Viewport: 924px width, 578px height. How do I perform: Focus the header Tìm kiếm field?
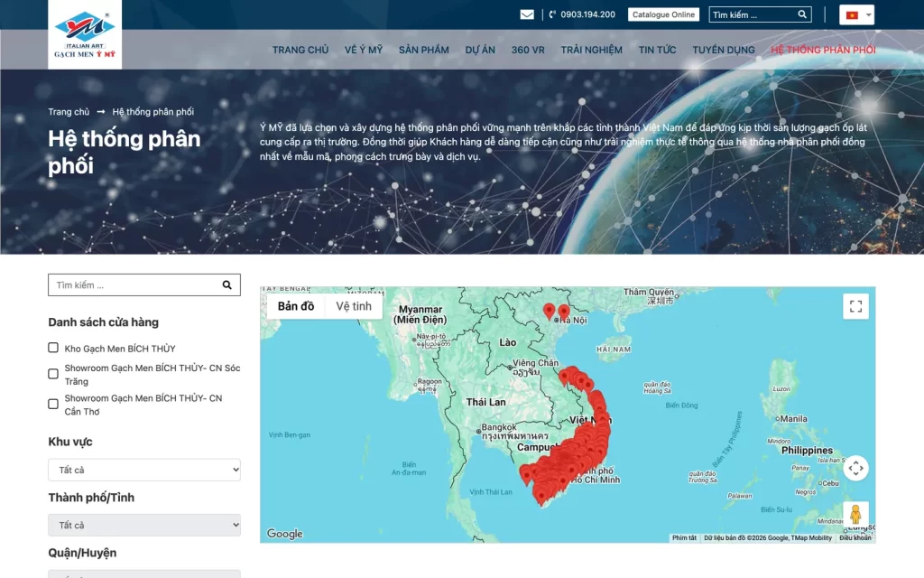pyautogui.click(x=753, y=14)
